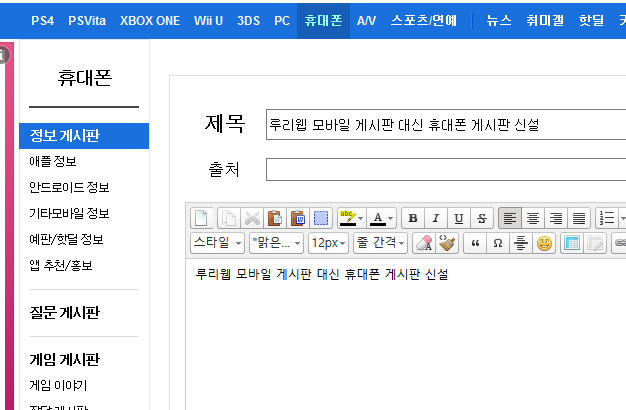
Task: Align text to the right
Action: (x=556, y=218)
